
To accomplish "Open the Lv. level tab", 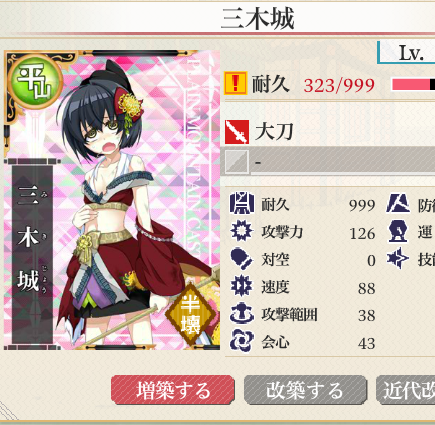I will (407, 52).
